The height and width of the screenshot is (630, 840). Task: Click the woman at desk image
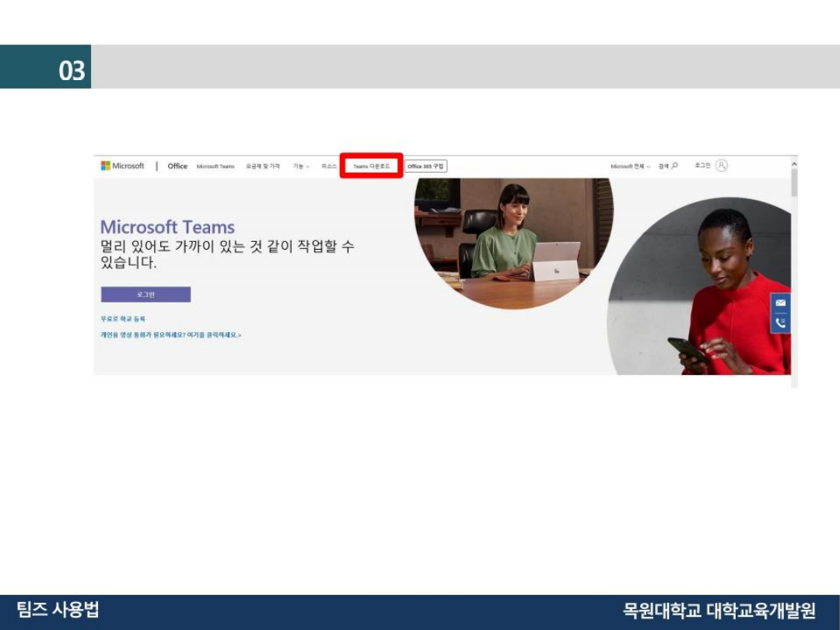(x=514, y=243)
